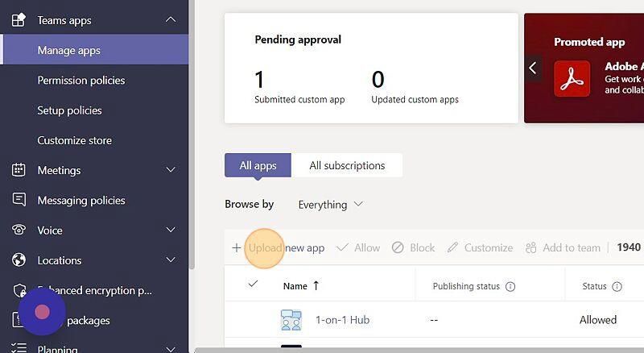Toggle the select-all checkmark in table header
This screenshot has width=644, height=353.
[253, 284]
